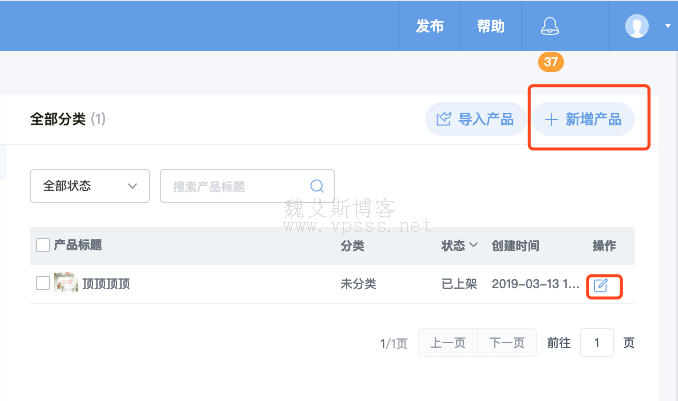Expand the account menu caret
Screen dimensions: 678x401
[667, 26]
